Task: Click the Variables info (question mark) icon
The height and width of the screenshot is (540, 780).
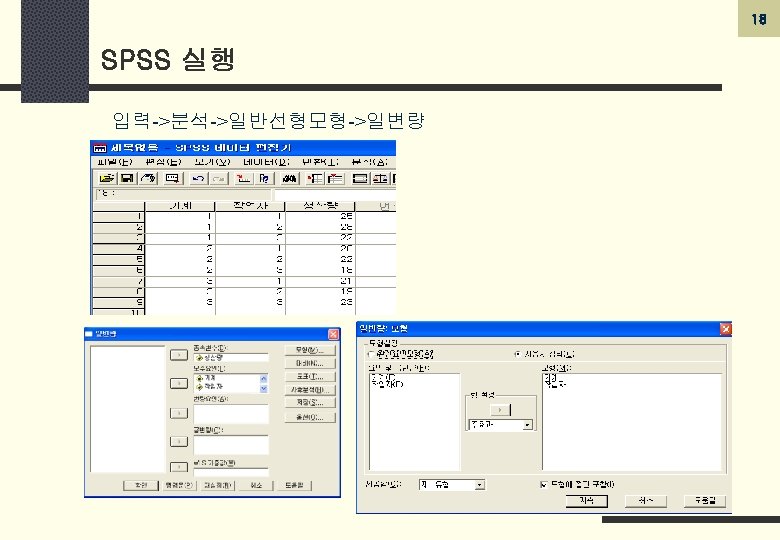Action: point(265,178)
